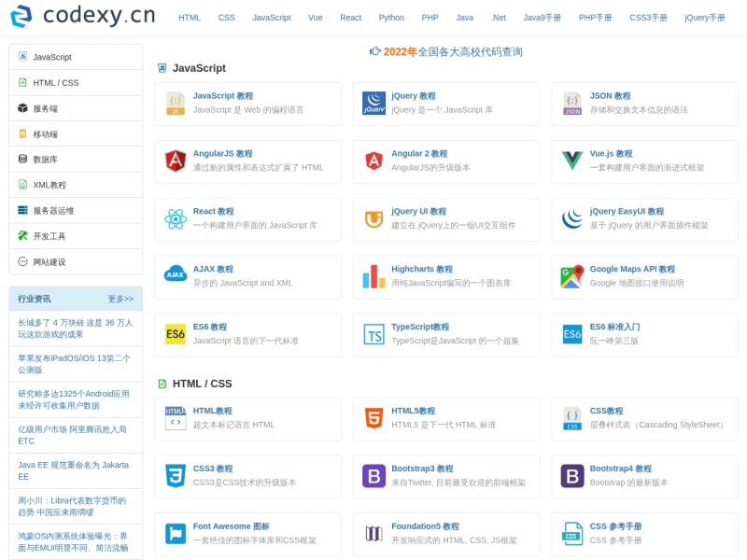
Task: Open the Vue.js 教程 title link
Action: (611, 153)
